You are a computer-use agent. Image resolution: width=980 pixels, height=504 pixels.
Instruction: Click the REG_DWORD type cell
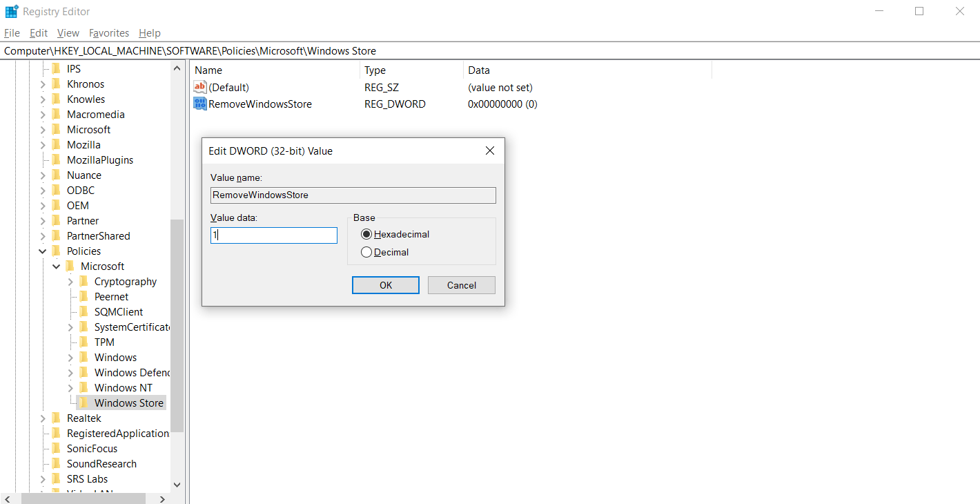(x=395, y=104)
